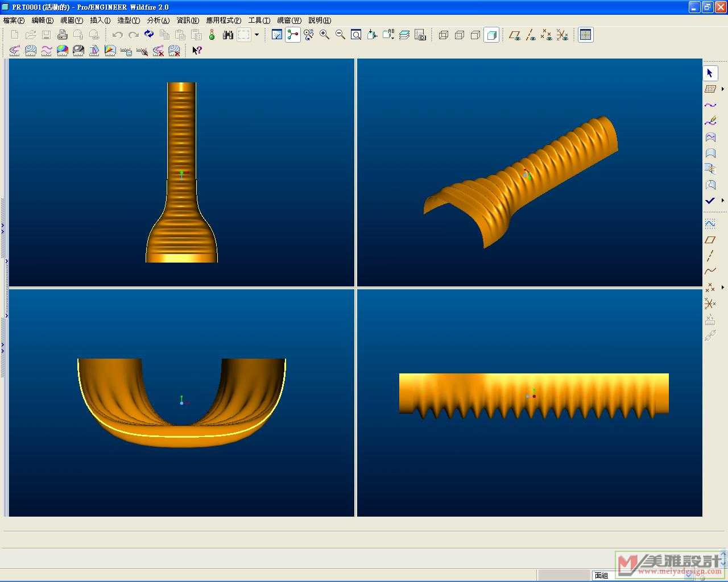Select the Zoom In magnifier tool
This screenshot has height=582, width=728.
tap(324, 35)
